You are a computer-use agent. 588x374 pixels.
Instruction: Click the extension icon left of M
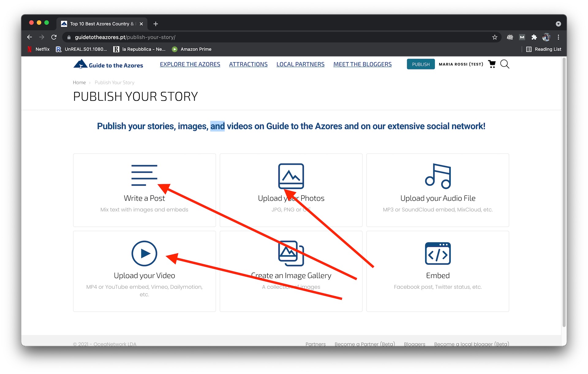pyautogui.click(x=510, y=37)
